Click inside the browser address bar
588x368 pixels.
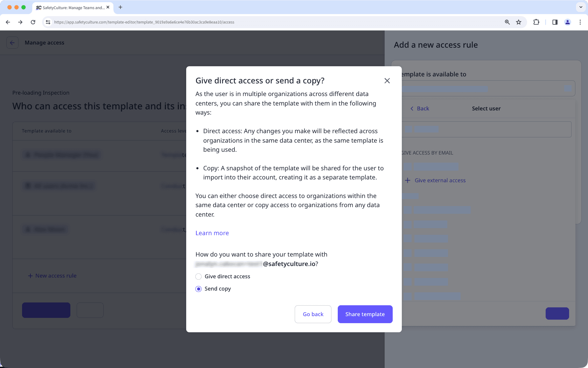tap(245, 22)
